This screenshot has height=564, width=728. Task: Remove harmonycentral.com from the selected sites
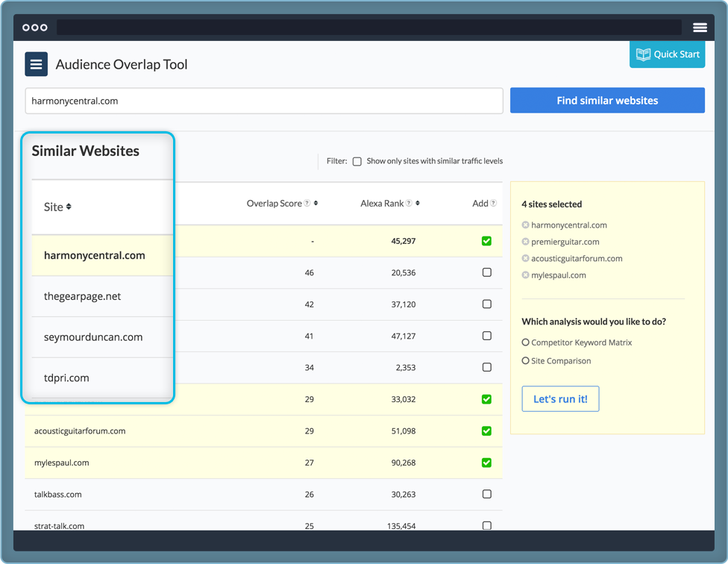[526, 225]
